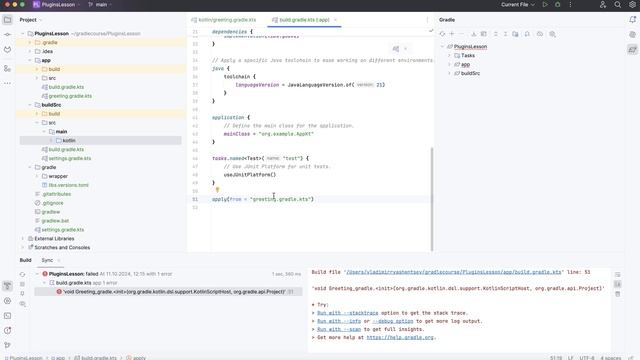Select settings.gradle.kts under buildSrc
640x360 pixels.
(x=69, y=158)
